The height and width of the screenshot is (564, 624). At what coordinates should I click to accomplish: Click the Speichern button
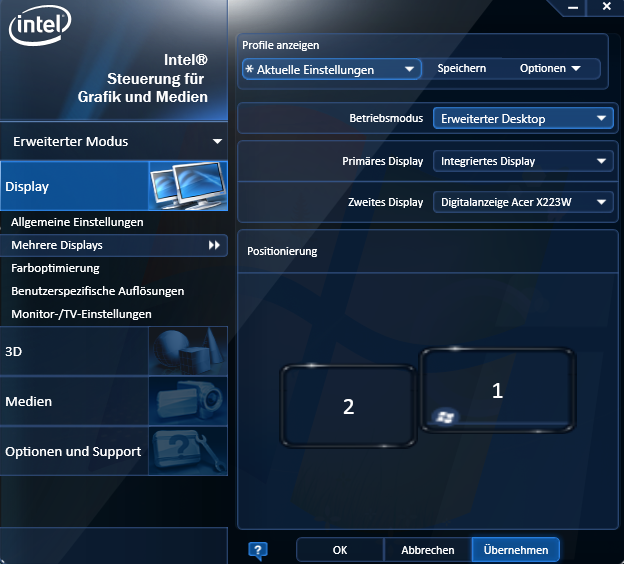pos(462,68)
